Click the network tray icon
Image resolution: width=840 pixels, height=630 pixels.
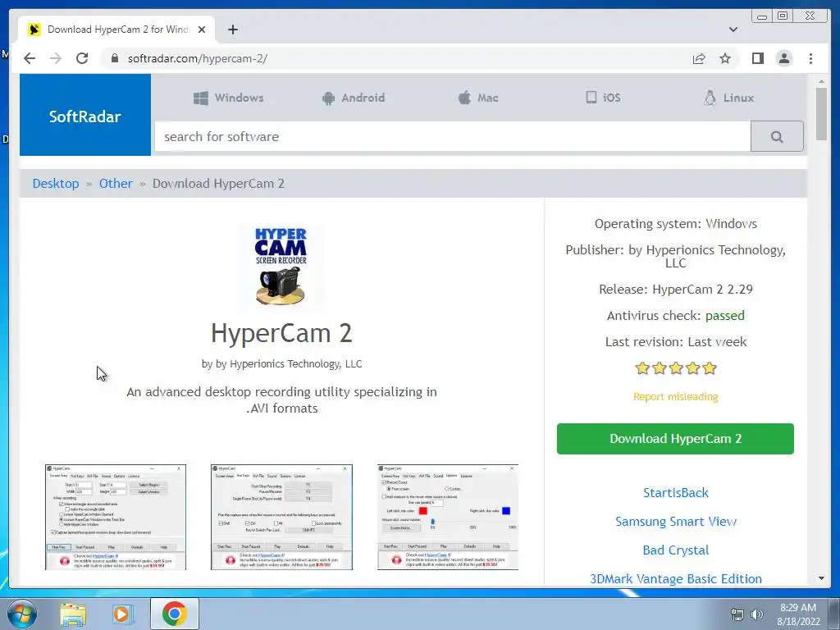coord(737,614)
